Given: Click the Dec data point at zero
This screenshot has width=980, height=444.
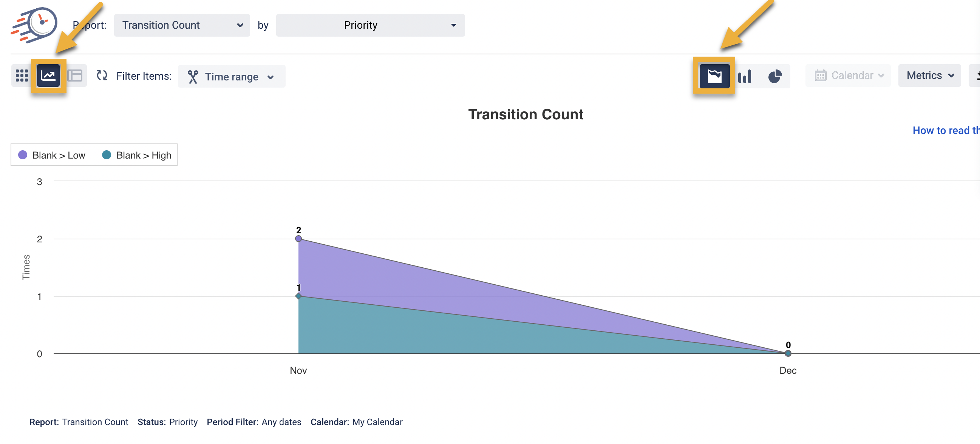Looking at the screenshot, I should click(788, 353).
